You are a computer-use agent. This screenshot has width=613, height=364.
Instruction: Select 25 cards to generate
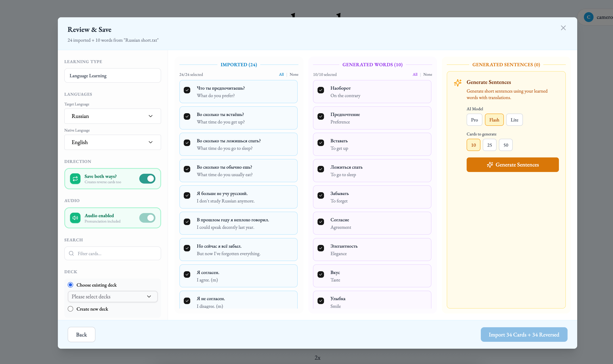tap(489, 145)
